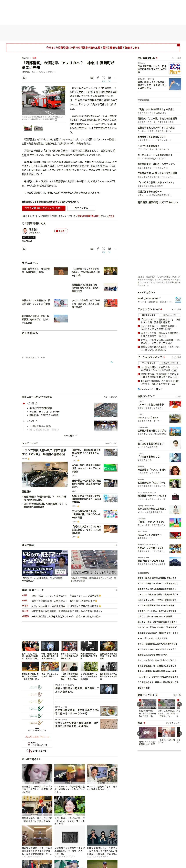Share on Facebook from top toolbar

pos(98,78)
